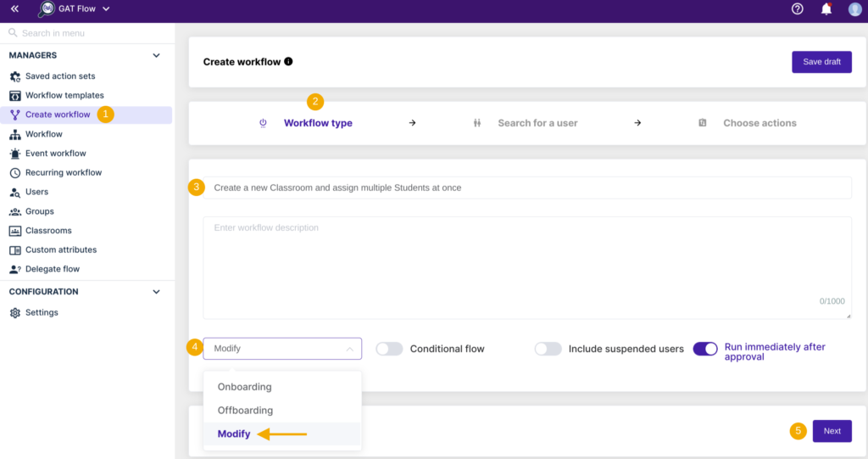The width and height of the screenshot is (868, 459).
Task: Click the Enter workflow description textarea
Action: click(x=527, y=268)
